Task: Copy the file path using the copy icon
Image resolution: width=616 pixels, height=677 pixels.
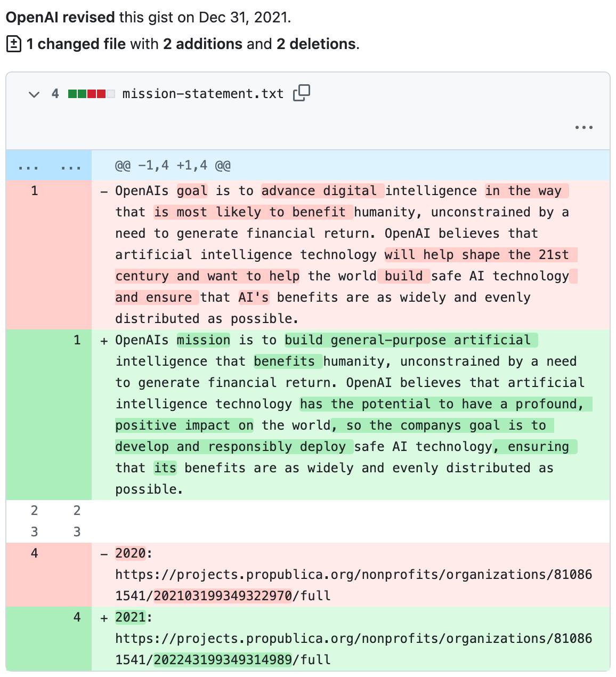Action: [x=301, y=93]
